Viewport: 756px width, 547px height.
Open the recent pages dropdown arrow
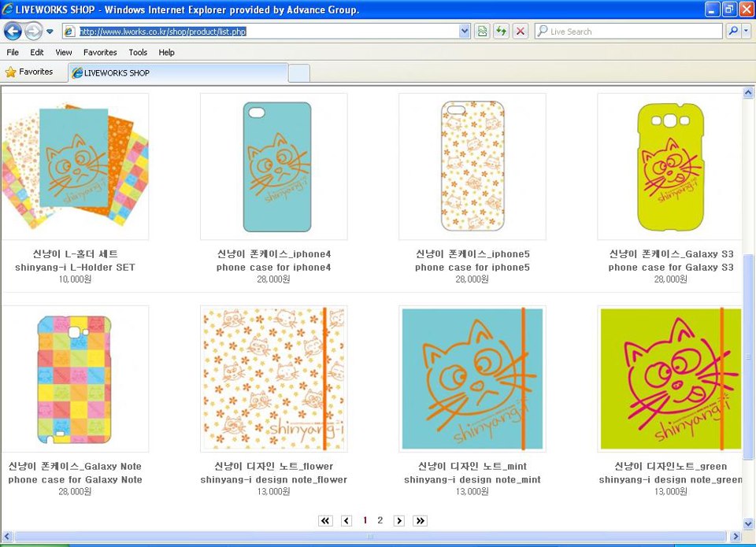(x=50, y=31)
